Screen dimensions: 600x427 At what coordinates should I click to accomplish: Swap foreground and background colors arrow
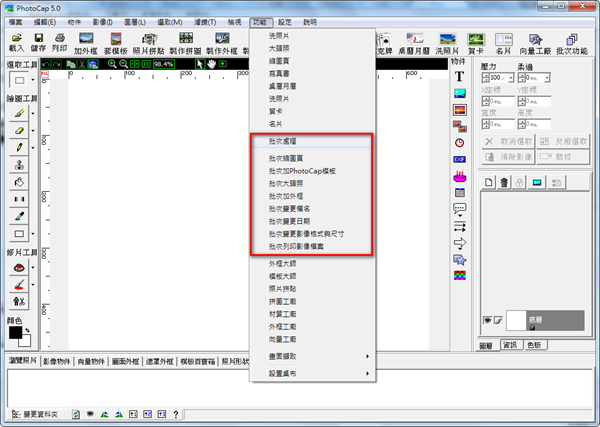(28, 330)
